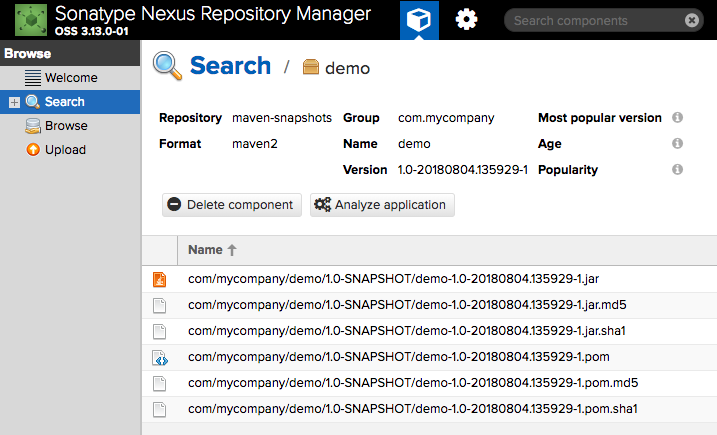This screenshot has width=717, height=435.
Task: Click the large Search magnifier icon
Action: tap(167, 66)
